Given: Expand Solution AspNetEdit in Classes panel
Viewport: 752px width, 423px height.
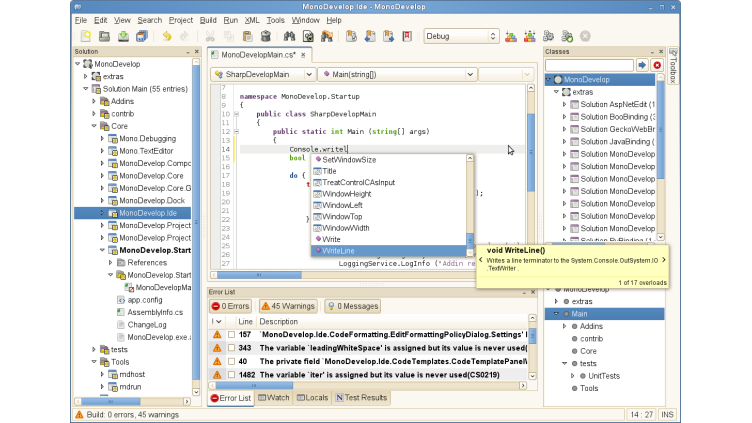Looking at the screenshot, I should (x=564, y=105).
